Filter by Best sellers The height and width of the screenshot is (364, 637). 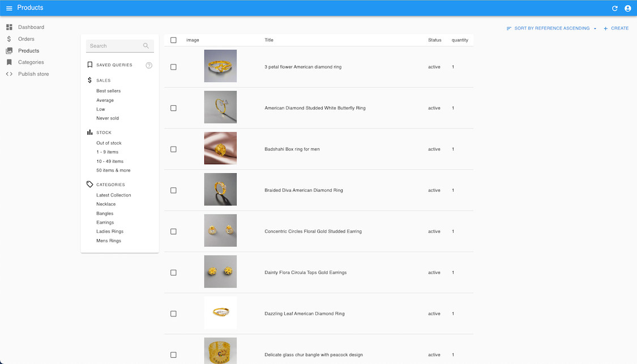tap(109, 91)
